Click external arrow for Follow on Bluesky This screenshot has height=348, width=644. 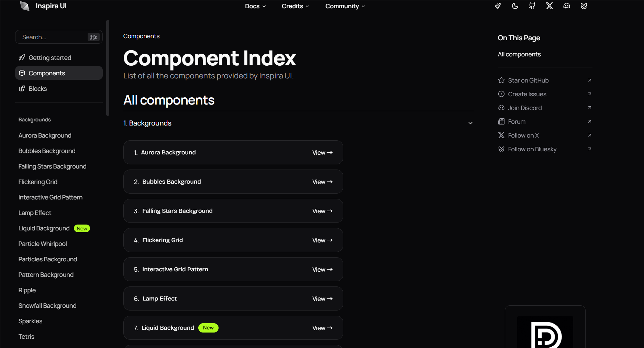590,149
